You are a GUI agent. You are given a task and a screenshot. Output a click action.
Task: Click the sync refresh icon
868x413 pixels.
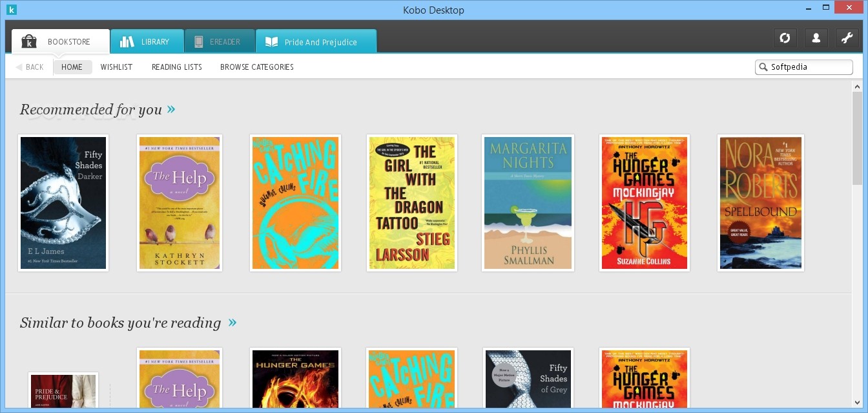785,38
